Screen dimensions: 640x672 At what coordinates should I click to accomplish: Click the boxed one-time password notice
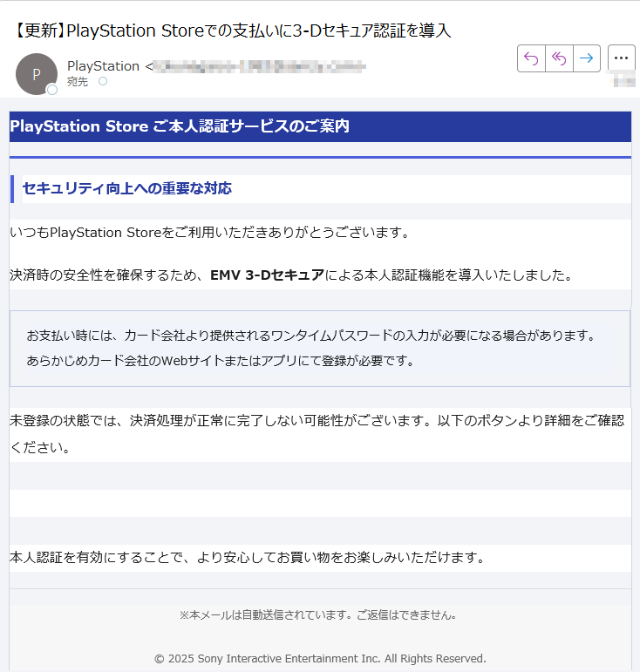click(319, 348)
